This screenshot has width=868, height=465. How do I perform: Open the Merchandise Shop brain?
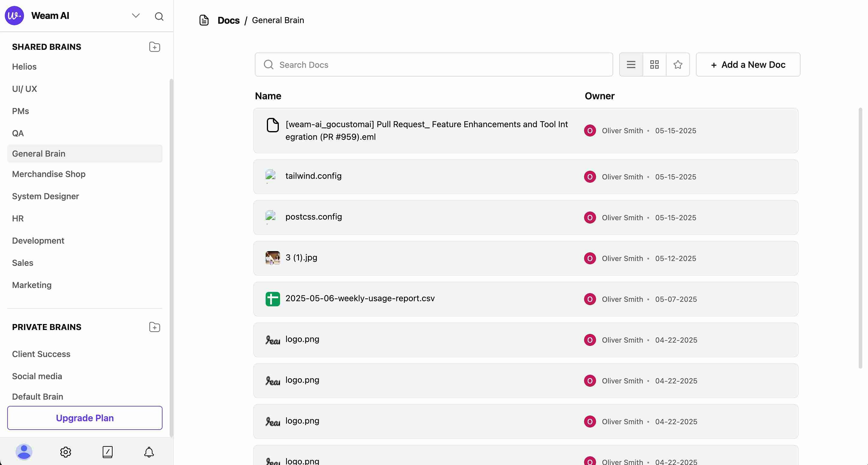coord(49,174)
